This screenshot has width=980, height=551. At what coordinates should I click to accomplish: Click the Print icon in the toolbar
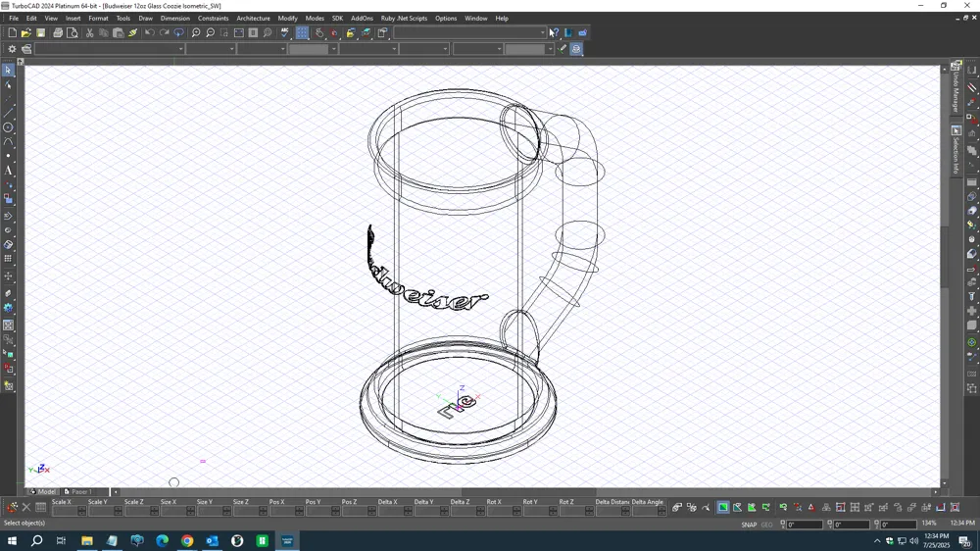pos(58,32)
